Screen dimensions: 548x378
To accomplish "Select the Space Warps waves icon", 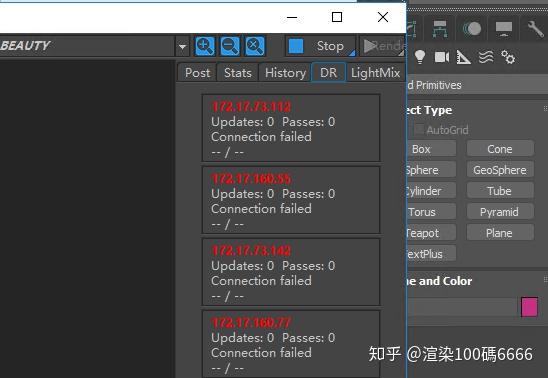I will pos(486,57).
